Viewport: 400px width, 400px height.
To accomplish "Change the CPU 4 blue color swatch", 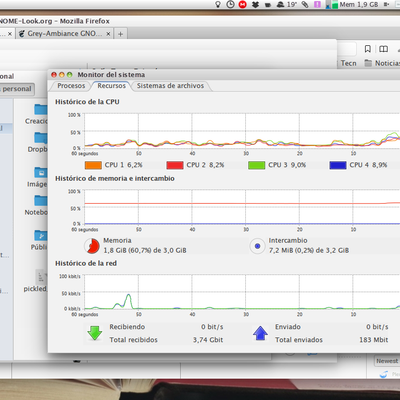I will 338,165.
